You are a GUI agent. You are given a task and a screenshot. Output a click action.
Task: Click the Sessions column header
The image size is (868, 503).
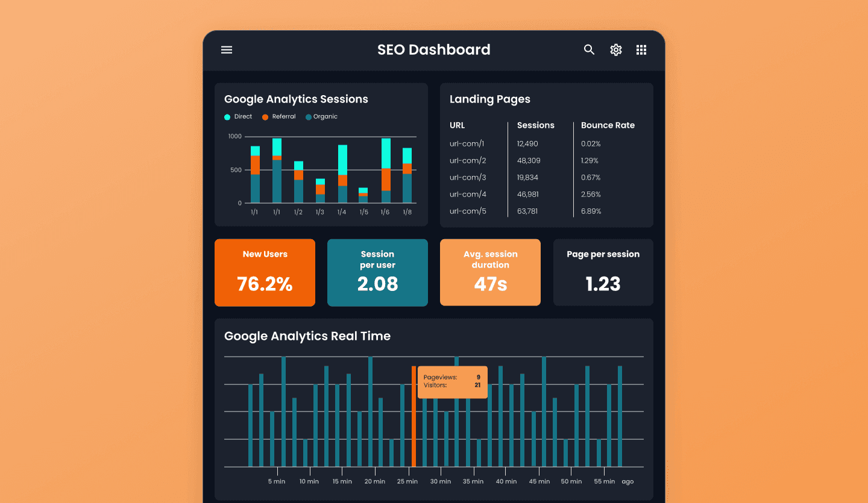click(535, 125)
